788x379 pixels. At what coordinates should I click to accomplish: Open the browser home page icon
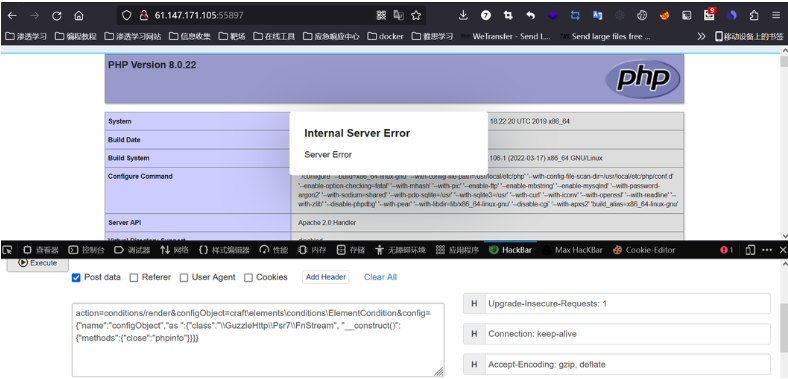[x=79, y=16]
